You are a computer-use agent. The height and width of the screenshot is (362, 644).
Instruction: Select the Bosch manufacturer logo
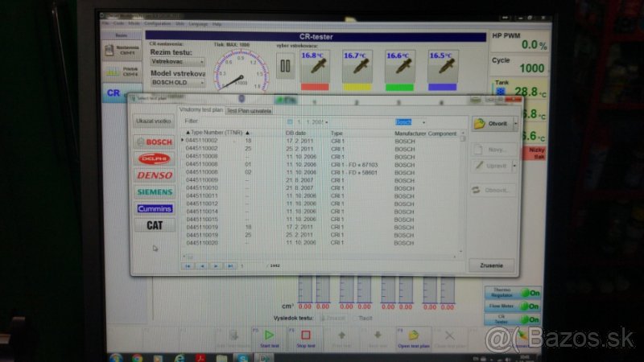[155, 142]
